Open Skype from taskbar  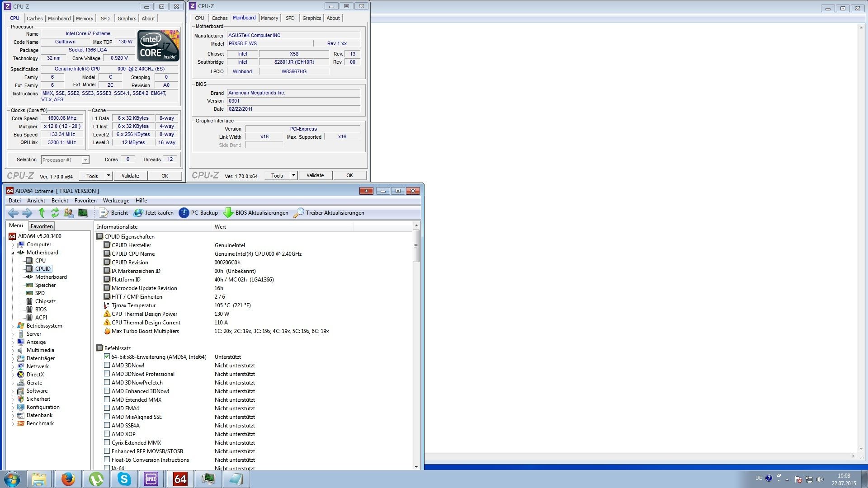[124, 479]
